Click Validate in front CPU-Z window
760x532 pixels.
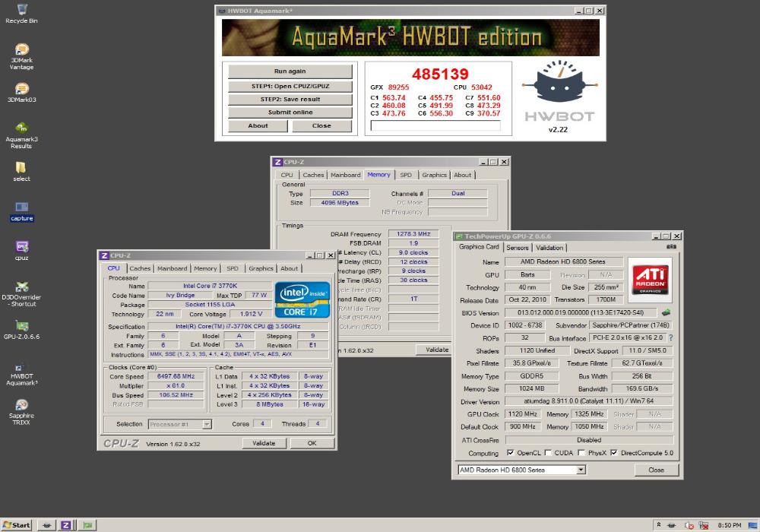point(264,443)
